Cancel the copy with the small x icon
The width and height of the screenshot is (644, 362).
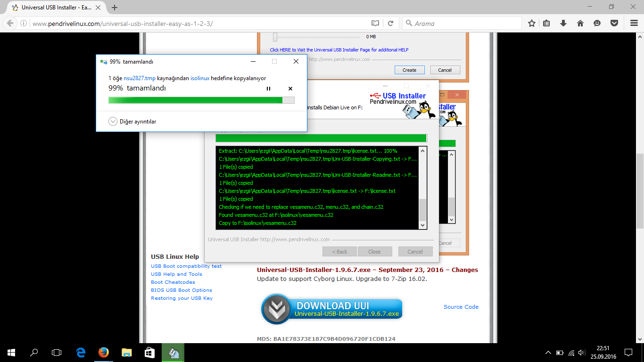click(290, 89)
